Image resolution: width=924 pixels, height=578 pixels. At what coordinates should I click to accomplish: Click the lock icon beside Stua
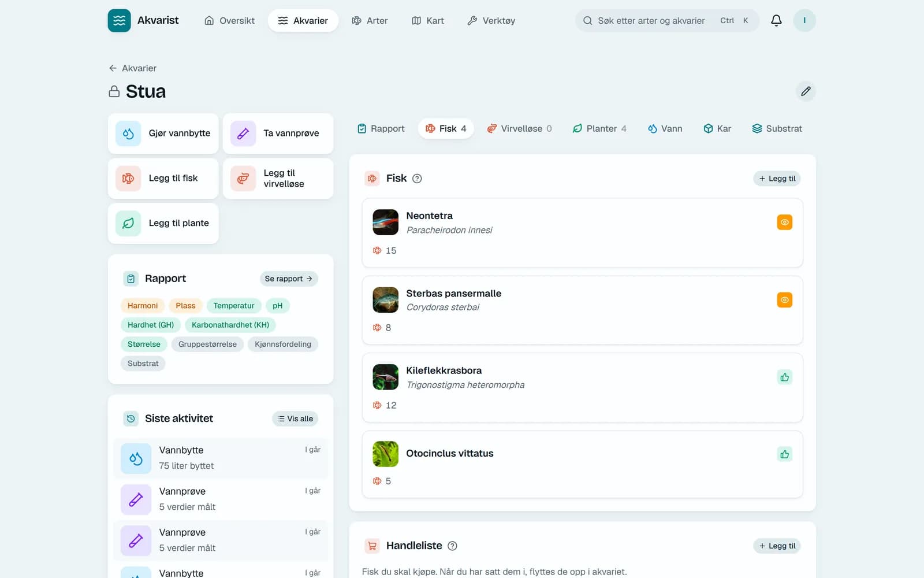click(x=114, y=91)
